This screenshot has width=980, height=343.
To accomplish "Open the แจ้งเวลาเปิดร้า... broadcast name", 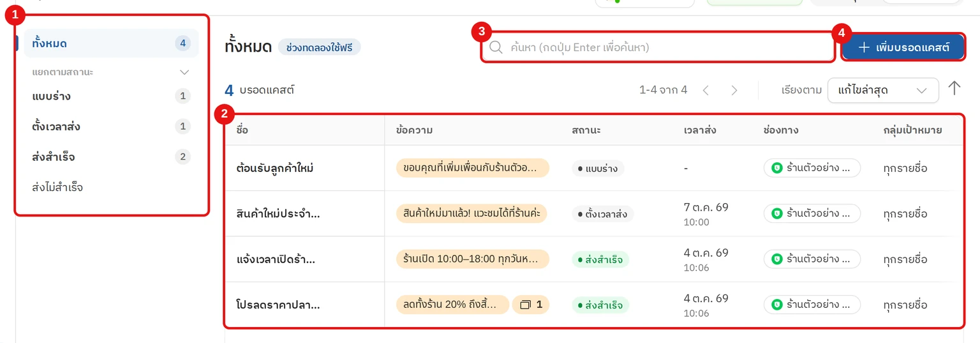I will coord(276,259).
